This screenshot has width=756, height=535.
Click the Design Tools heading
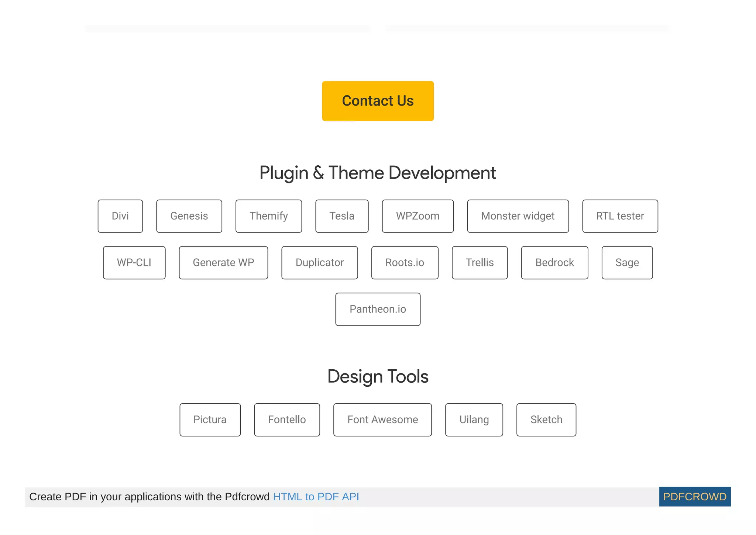point(378,376)
